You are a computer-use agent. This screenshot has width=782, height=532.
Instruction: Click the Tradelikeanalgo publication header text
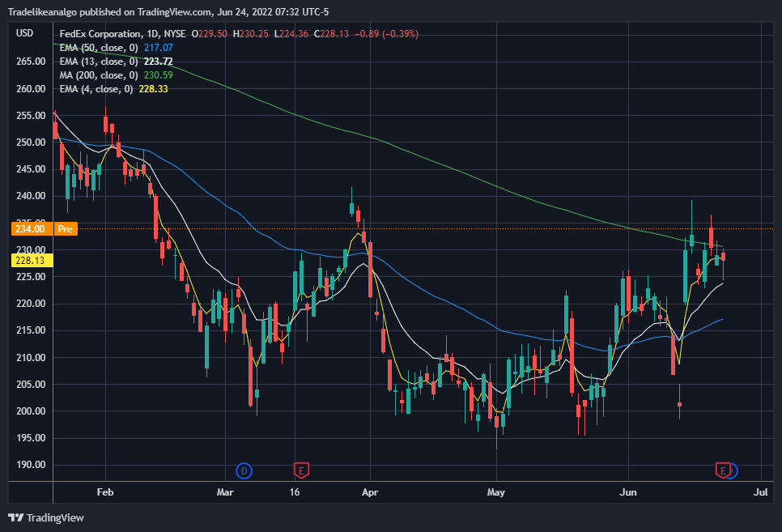pyautogui.click(x=168, y=12)
